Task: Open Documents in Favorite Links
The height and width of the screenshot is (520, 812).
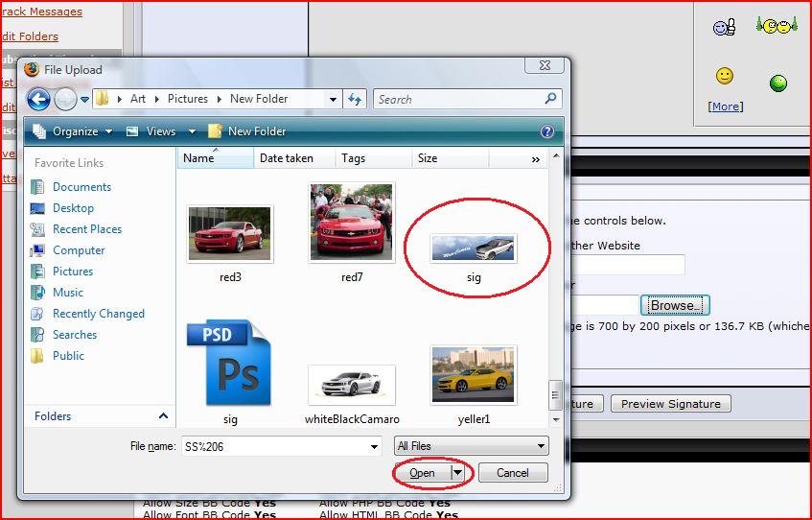Action: (81, 187)
